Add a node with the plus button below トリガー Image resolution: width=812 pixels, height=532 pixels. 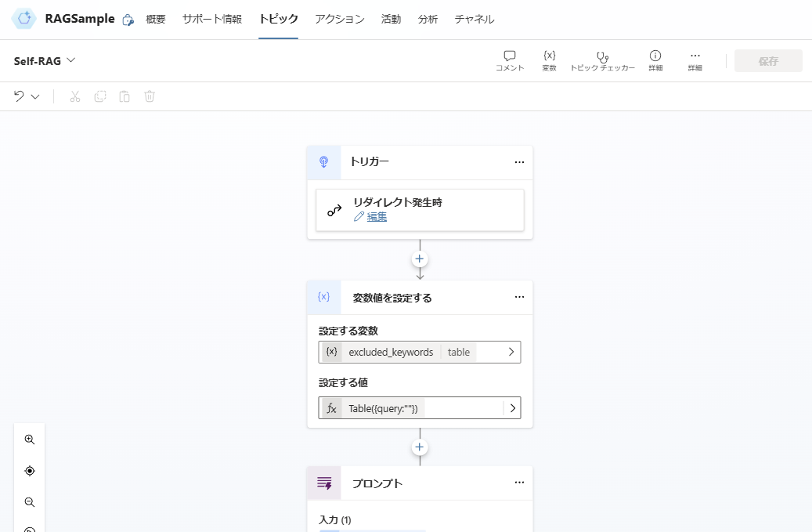pos(420,259)
